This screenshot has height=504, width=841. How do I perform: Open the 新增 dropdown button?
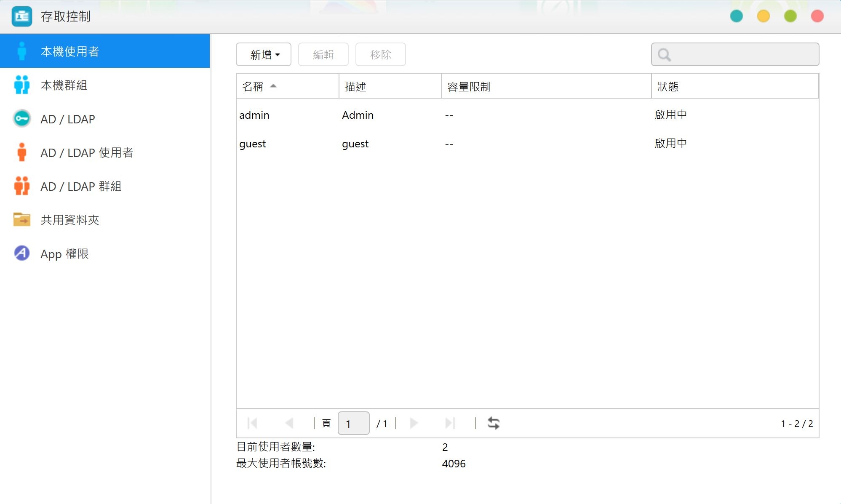click(264, 54)
